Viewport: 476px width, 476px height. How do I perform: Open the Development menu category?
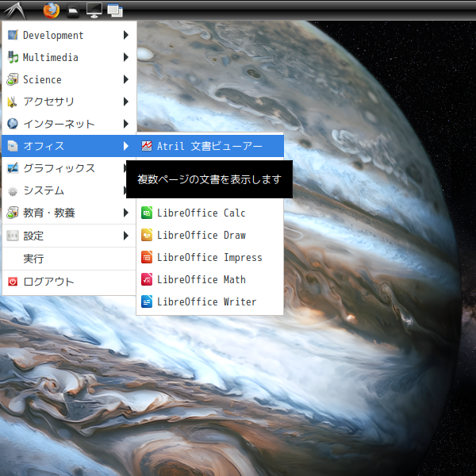point(69,35)
